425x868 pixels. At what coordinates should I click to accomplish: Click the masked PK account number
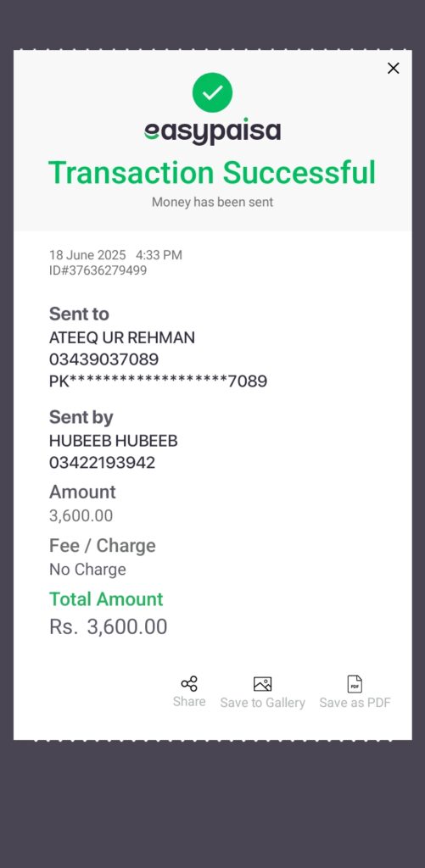pos(159,381)
